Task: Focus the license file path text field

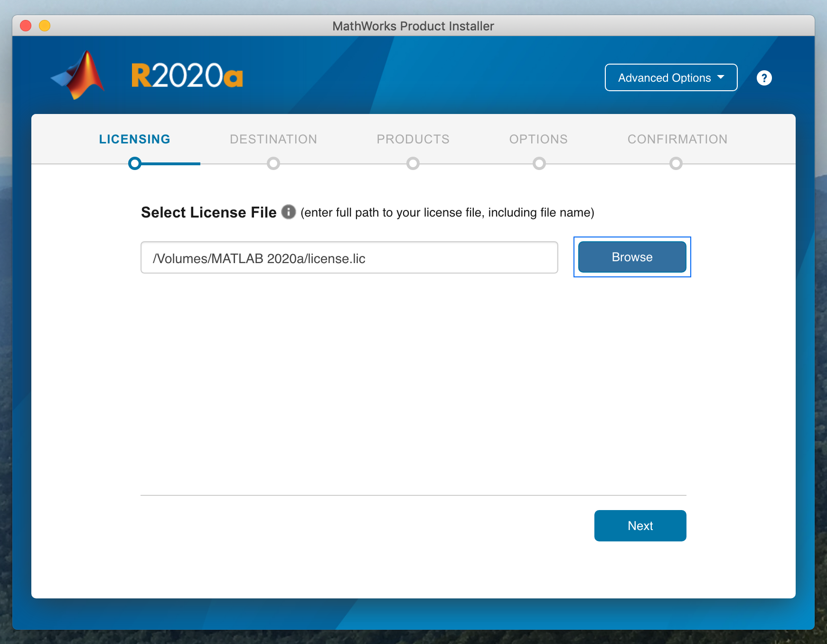Action: pyautogui.click(x=349, y=258)
